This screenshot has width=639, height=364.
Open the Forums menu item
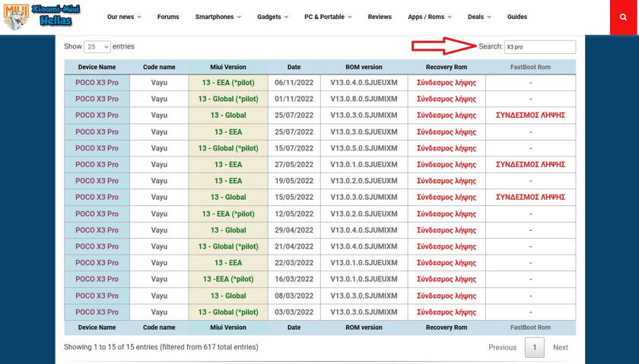pos(168,17)
